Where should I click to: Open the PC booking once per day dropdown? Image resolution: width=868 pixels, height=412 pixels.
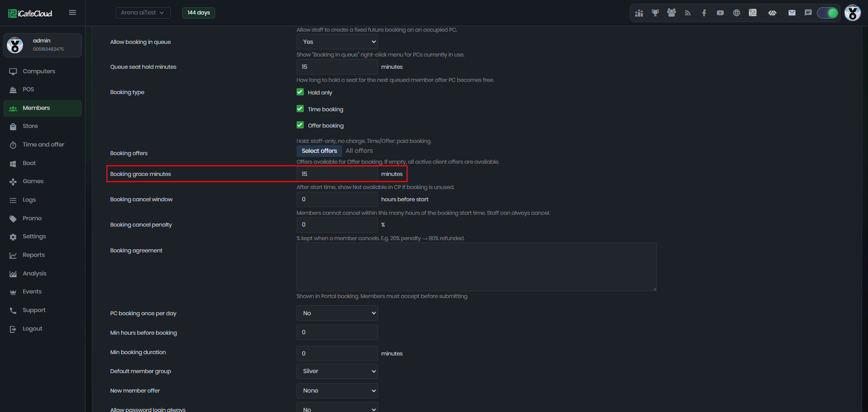[337, 313]
